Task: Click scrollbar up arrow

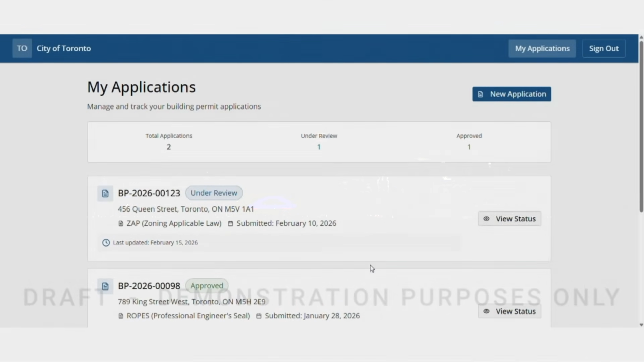Action: click(x=641, y=37)
